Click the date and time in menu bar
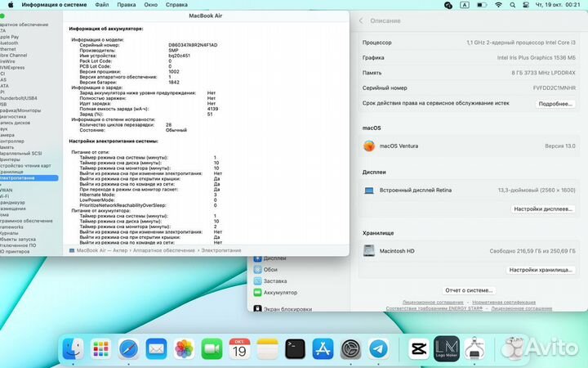This screenshot has height=368, width=588. (558, 5)
